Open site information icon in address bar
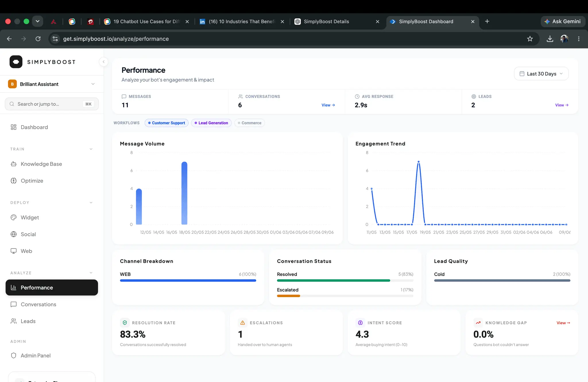 tap(55, 39)
